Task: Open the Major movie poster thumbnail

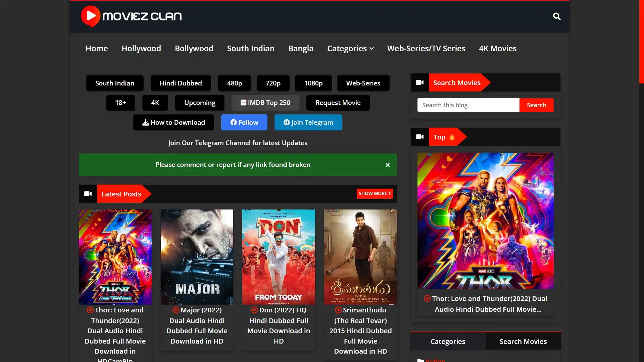Action: click(x=197, y=257)
